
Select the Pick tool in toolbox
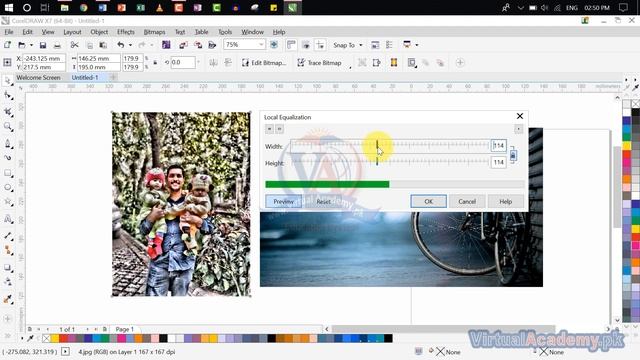[x=8, y=80]
